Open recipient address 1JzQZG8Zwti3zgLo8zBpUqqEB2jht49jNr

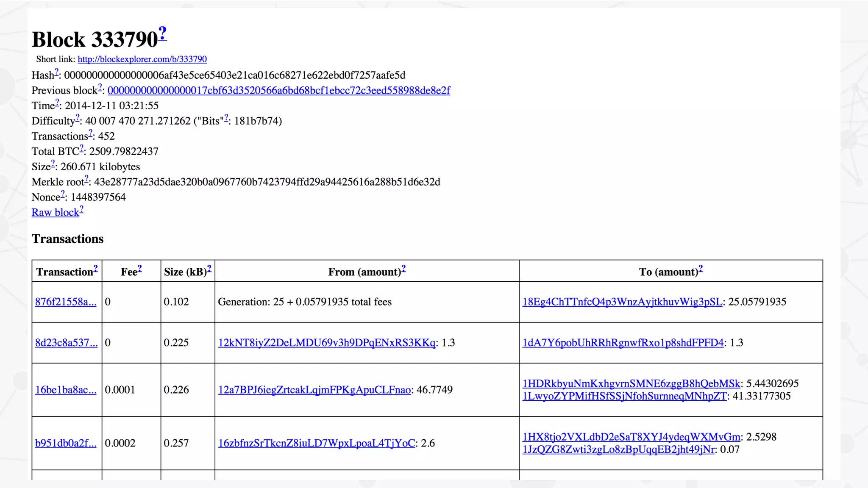[x=618, y=450]
